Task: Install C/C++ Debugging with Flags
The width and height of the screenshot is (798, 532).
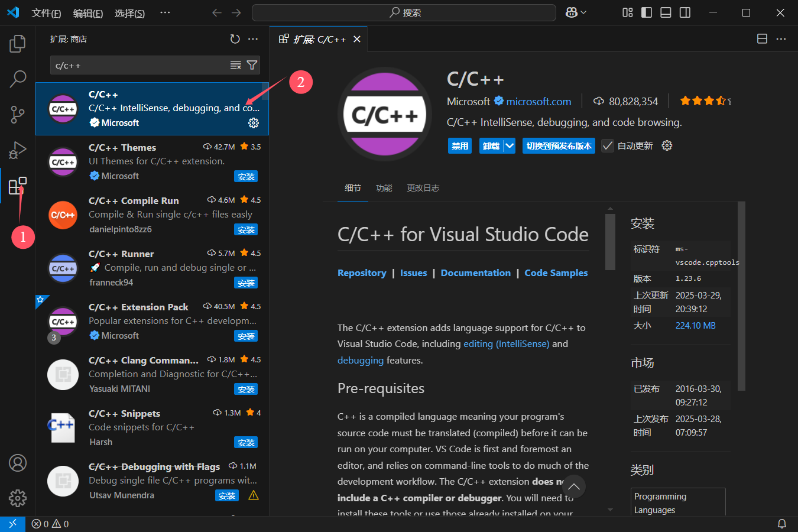Action: click(227, 495)
